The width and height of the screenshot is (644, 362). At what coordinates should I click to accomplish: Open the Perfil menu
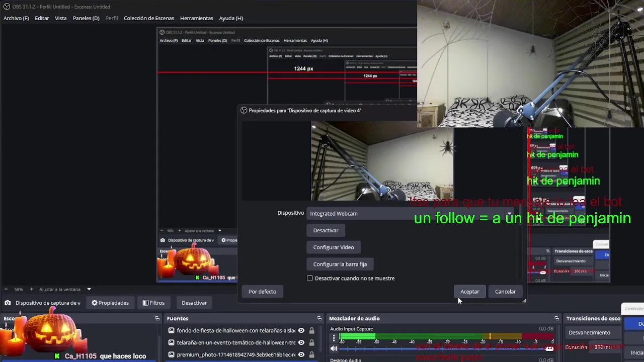tap(112, 18)
